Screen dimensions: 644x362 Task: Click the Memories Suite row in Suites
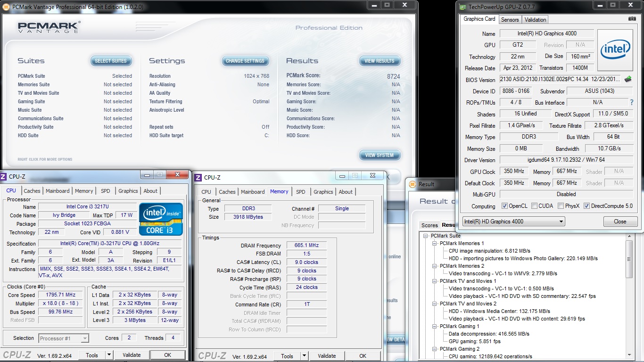point(75,84)
